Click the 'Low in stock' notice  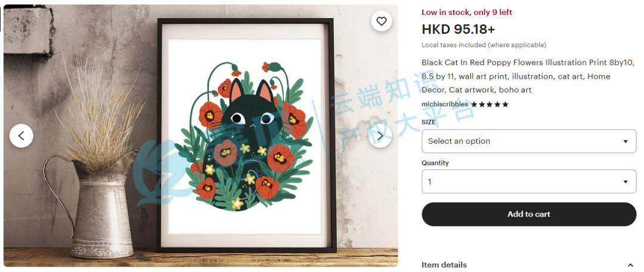tap(467, 13)
